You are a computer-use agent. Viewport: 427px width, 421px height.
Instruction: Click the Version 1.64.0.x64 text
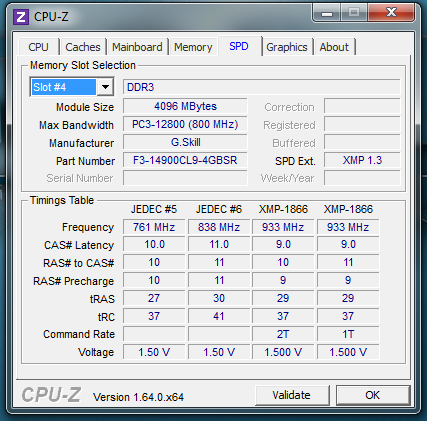pyautogui.click(x=138, y=397)
